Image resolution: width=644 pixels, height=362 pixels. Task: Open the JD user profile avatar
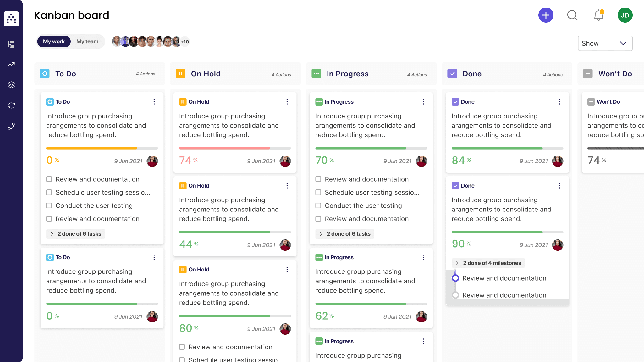coord(625,15)
